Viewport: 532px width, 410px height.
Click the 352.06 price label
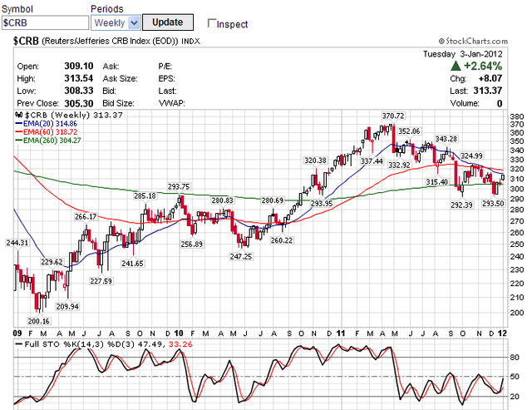coord(409,131)
